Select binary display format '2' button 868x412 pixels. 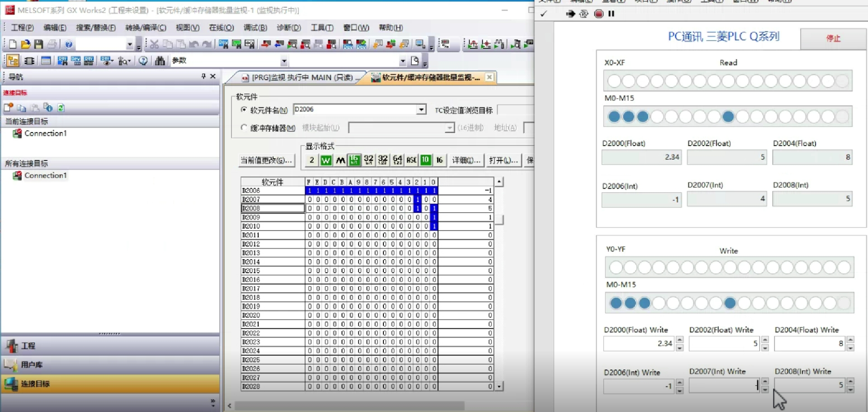(311, 160)
